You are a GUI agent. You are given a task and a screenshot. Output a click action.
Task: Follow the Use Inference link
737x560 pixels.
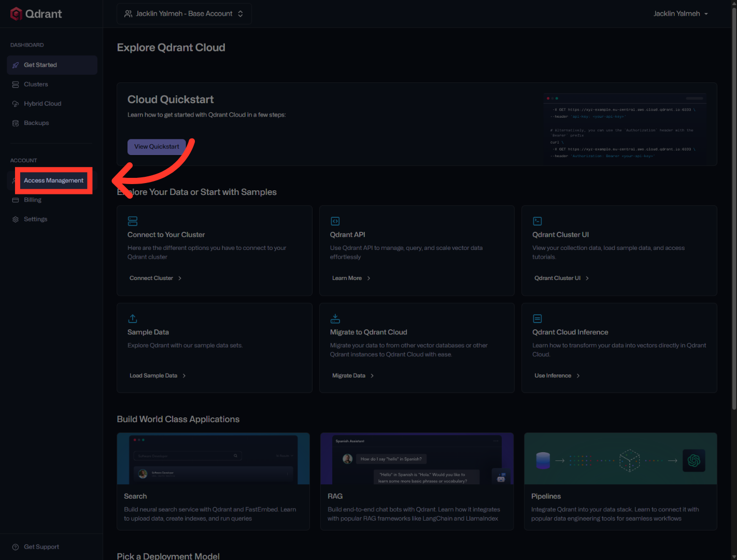[557, 376]
